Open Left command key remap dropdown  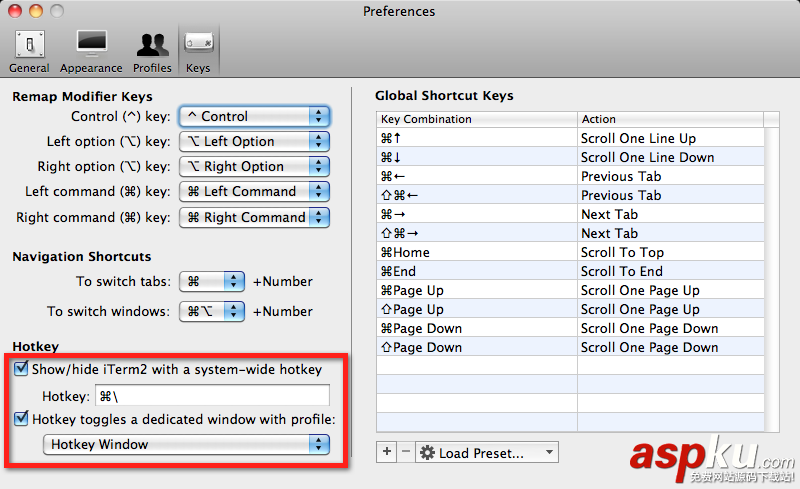(255, 191)
